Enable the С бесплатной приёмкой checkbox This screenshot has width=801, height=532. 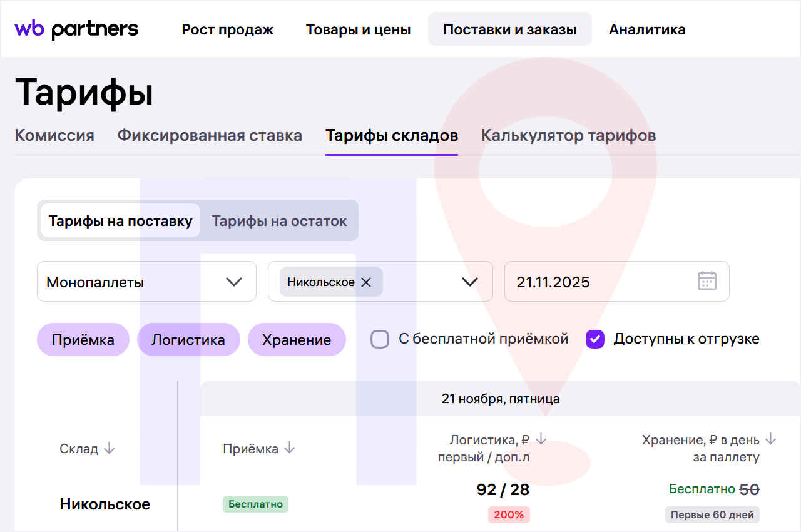380,339
